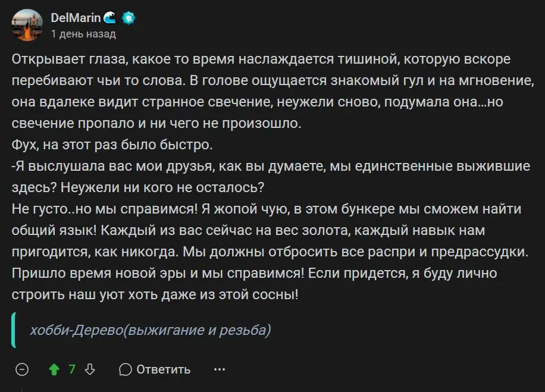Click the blue wave emoji beside DelMarin
The width and height of the screenshot is (545, 392).
pyautogui.click(x=110, y=18)
